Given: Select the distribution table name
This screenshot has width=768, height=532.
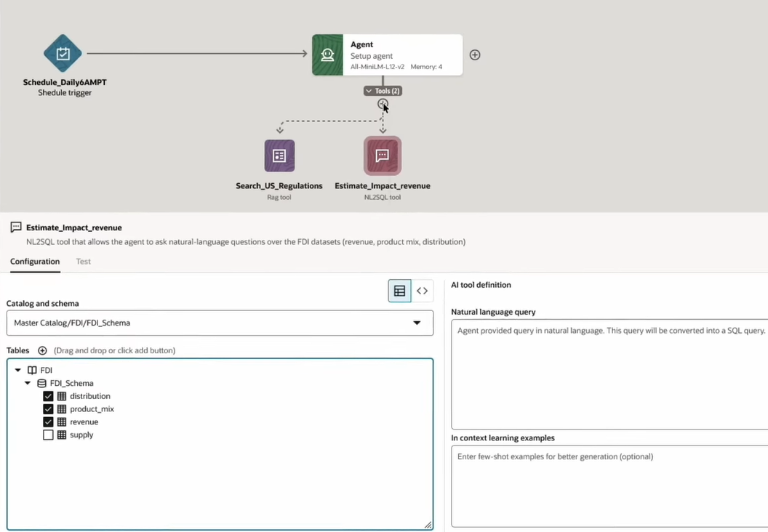Looking at the screenshot, I should pos(90,396).
